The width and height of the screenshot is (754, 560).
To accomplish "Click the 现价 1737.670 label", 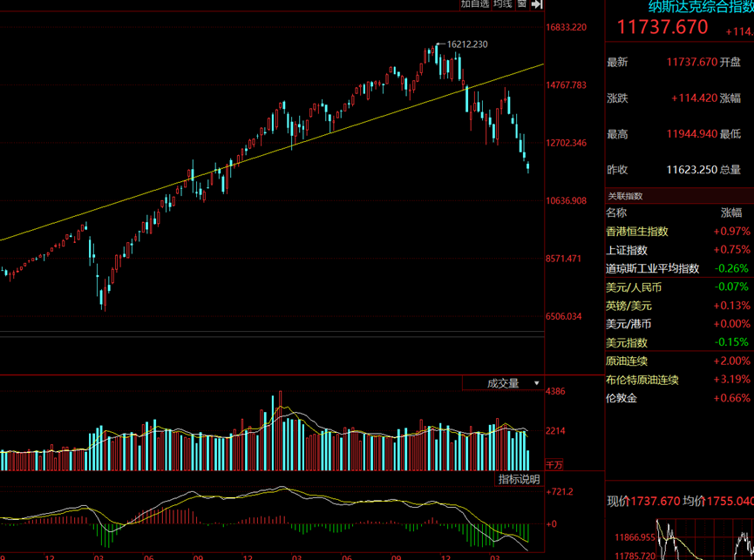I will click(x=643, y=502).
